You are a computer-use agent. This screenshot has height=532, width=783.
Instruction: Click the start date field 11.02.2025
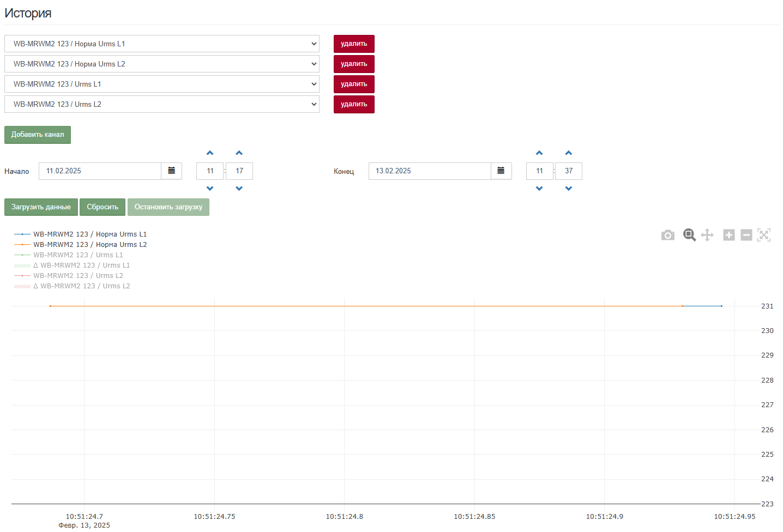(100, 171)
